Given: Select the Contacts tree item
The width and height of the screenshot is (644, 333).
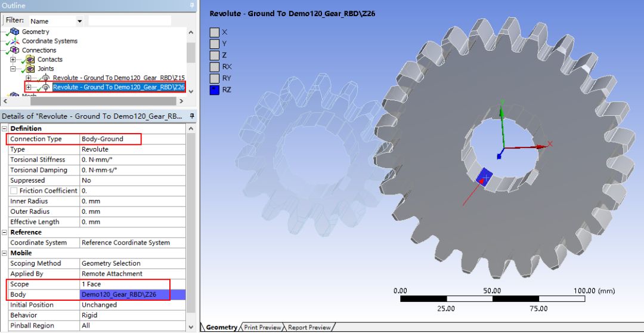Looking at the screenshot, I should 50,59.
